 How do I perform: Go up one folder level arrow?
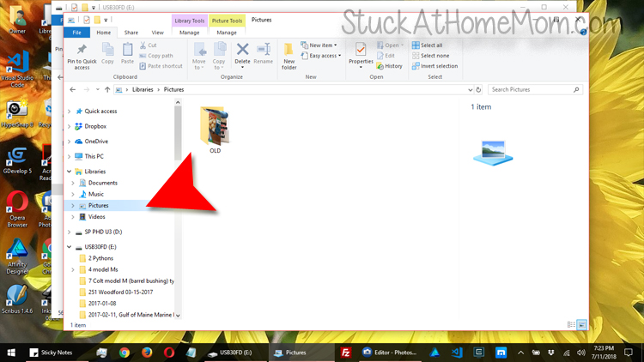[107, 89]
